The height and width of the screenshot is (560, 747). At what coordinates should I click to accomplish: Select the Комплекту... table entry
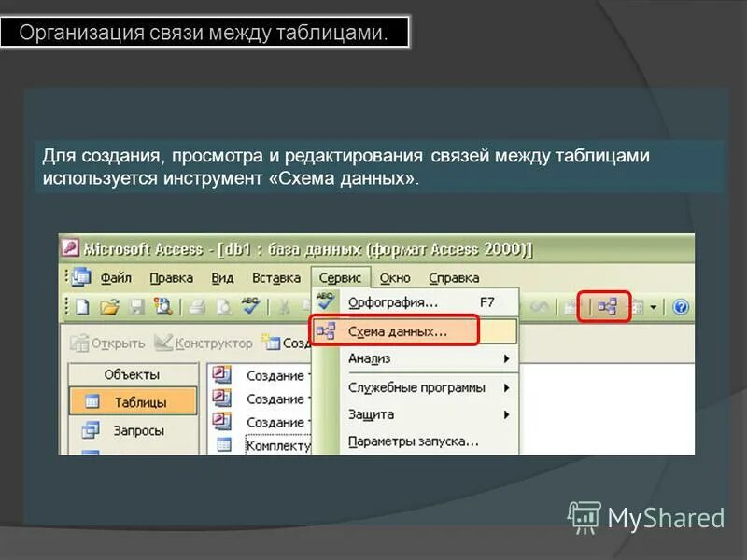coord(262,446)
